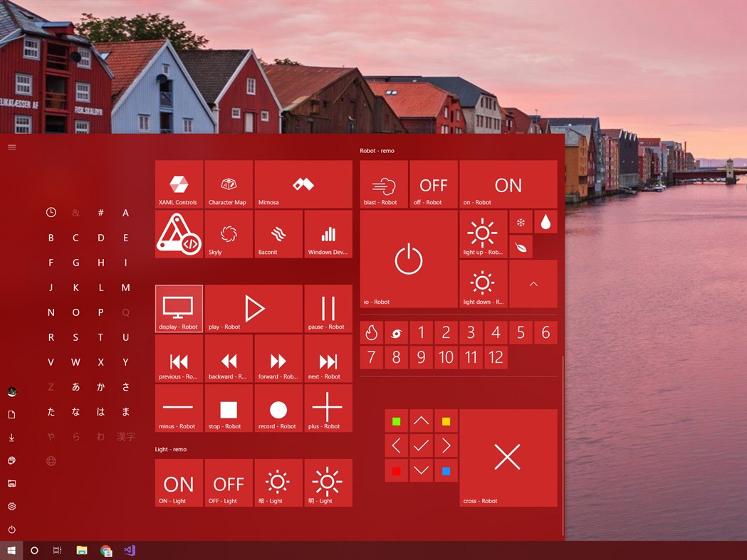Click the off - Robot tile
747x560 pixels.
coord(434,184)
